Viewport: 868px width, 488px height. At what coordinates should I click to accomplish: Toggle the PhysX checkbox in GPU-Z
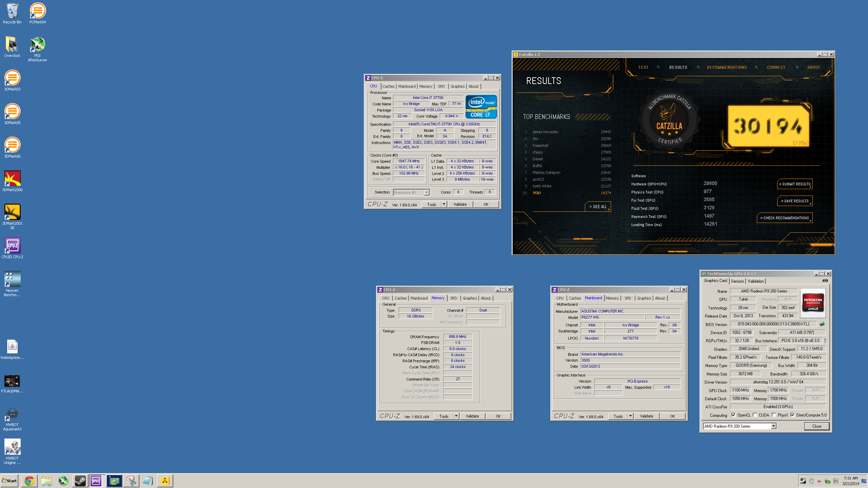coord(774,415)
